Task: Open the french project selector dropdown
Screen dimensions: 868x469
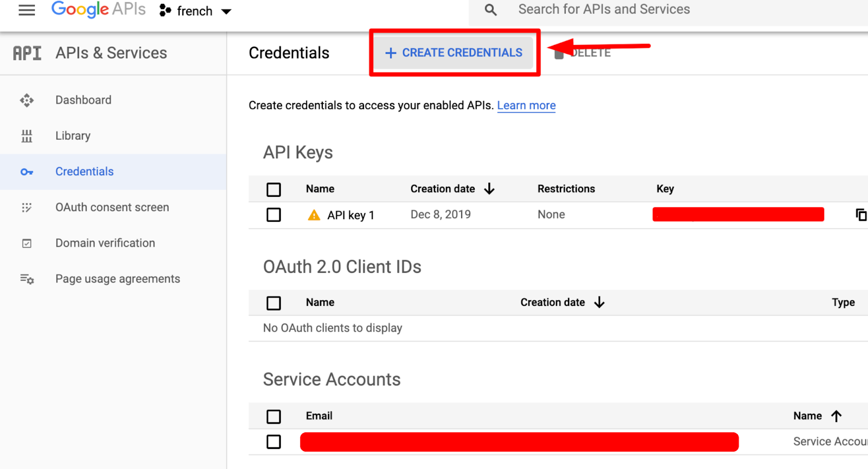Action: (x=196, y=11)
